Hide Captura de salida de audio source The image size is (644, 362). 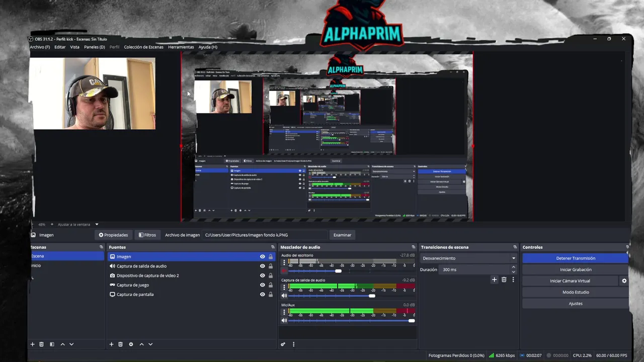(x=262, y=266)
